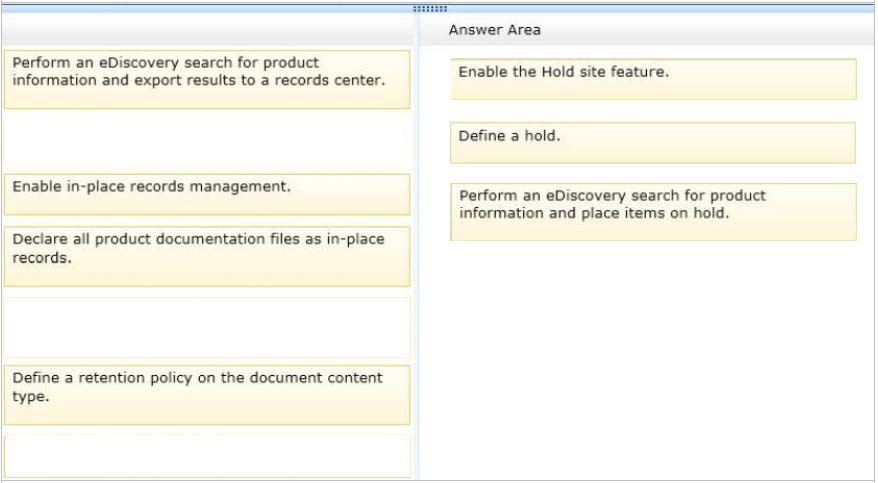
Task: Select eDiscovery search export to records center
Action: (x=207, y=79)
